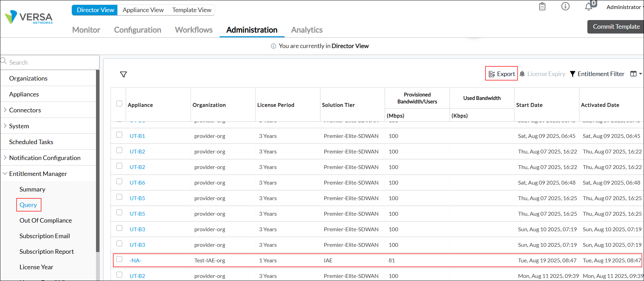
Task: Switch to Appliance View
Action: tap(143, 10)
